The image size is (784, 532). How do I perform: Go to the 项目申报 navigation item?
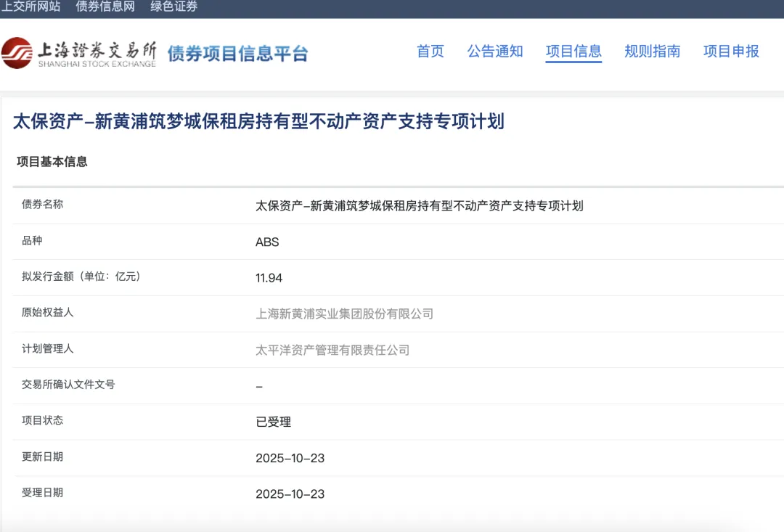click(x=731, y=52)
